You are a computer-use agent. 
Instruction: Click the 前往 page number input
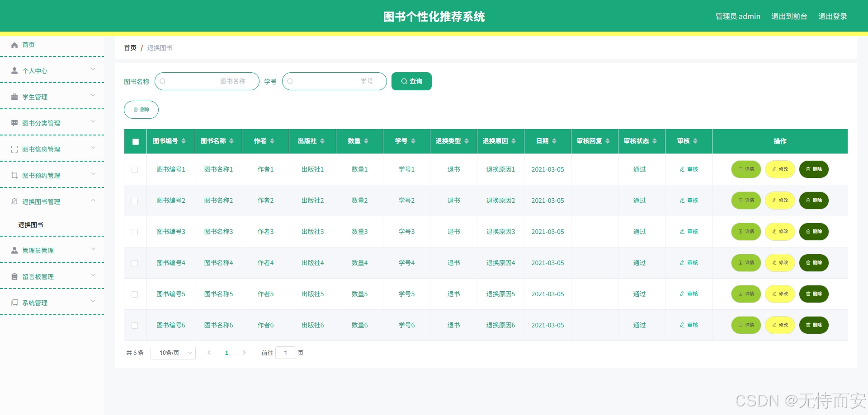tap(286, 353)
